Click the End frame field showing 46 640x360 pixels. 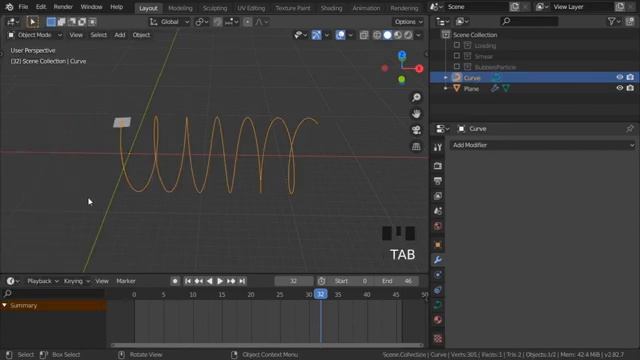(399, 281)
